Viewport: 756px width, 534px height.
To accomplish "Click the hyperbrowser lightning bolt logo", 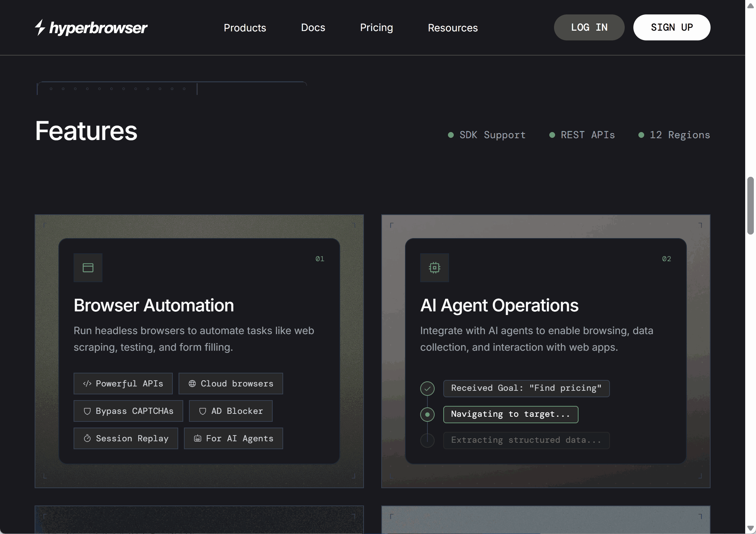I will pyautogui.click(x=40, y=27).
